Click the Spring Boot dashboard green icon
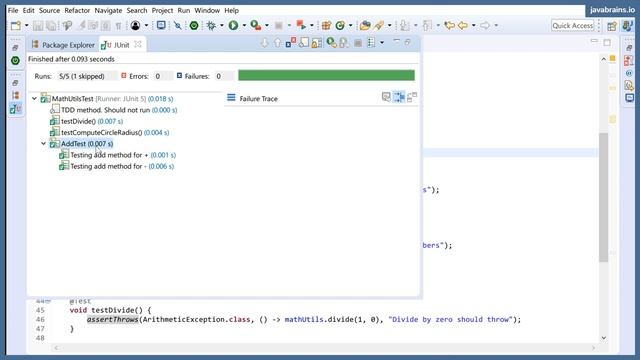The image size is (640, 360). click(194, 25)
